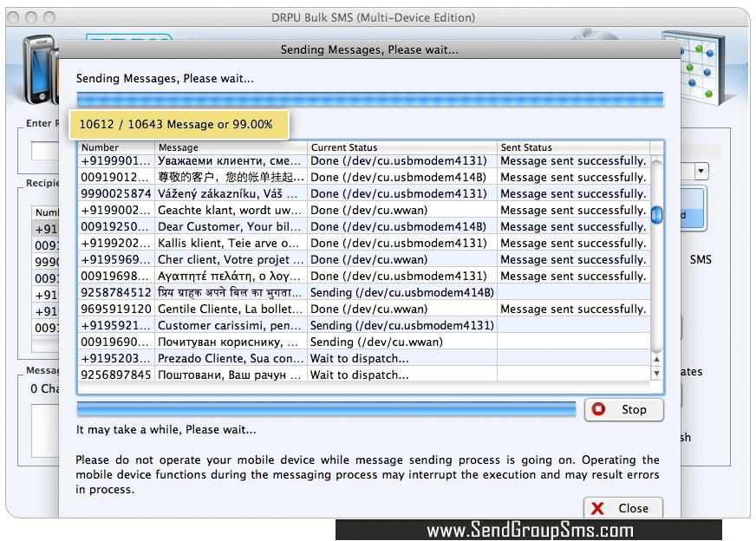Click 'Sending (/dev/cu.wwan)' status cell

click(402, 342)
